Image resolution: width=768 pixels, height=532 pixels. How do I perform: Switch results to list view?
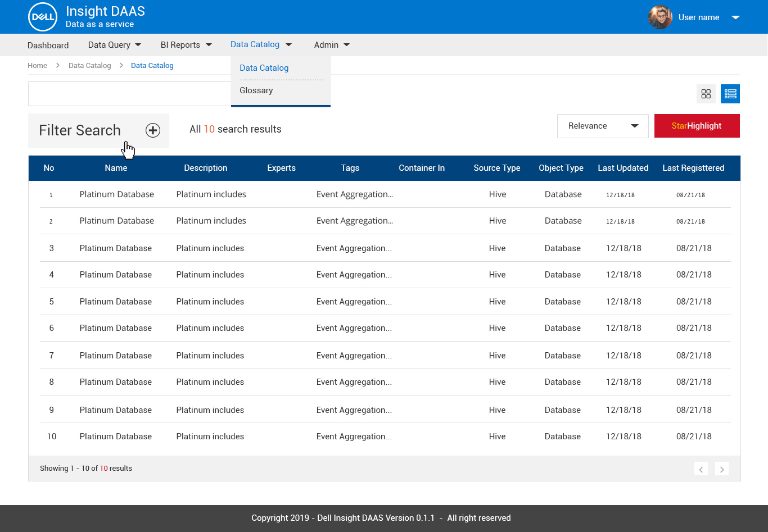[730, 93]
